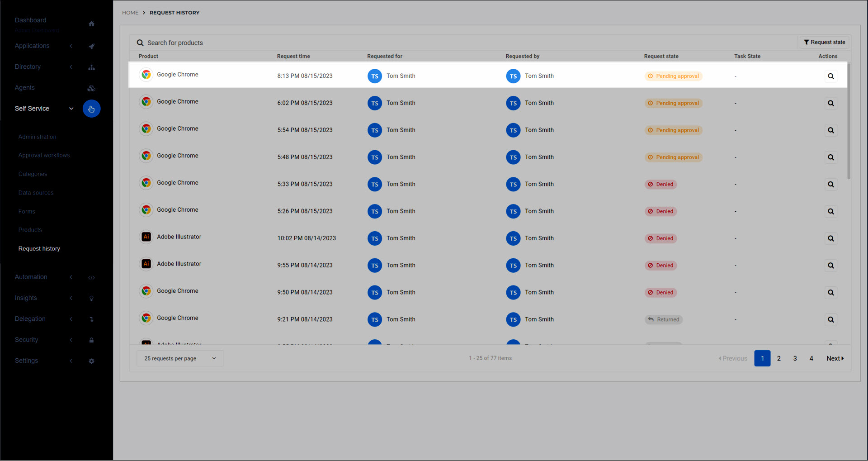Click the Self Service hand icon
Viewport: 868px width, 461px height.
91,109
